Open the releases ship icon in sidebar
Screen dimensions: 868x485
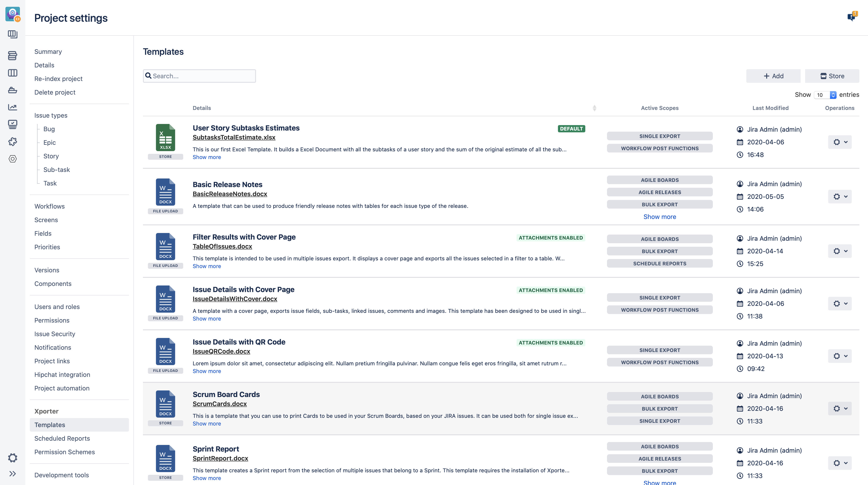tap(12, 90)
